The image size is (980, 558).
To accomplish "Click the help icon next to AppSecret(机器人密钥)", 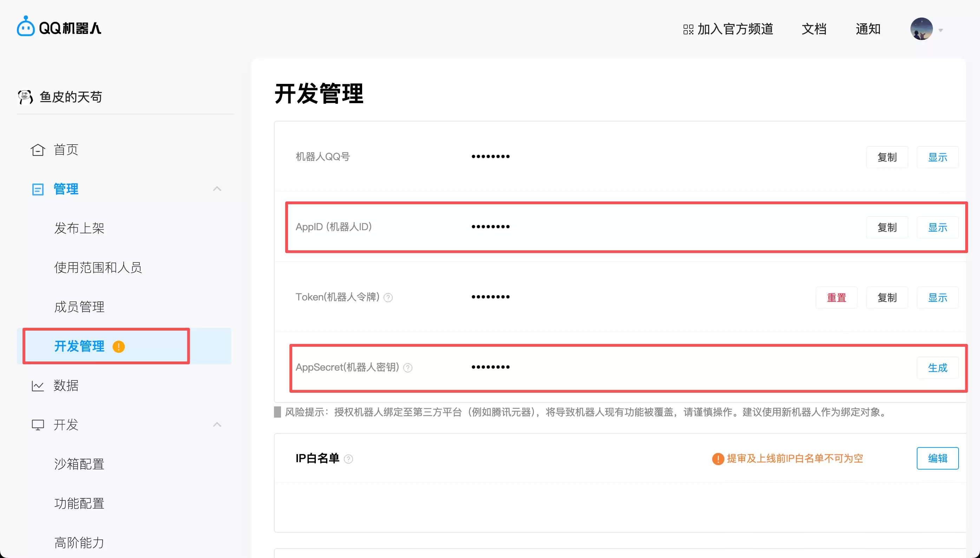I will [408, 367].
